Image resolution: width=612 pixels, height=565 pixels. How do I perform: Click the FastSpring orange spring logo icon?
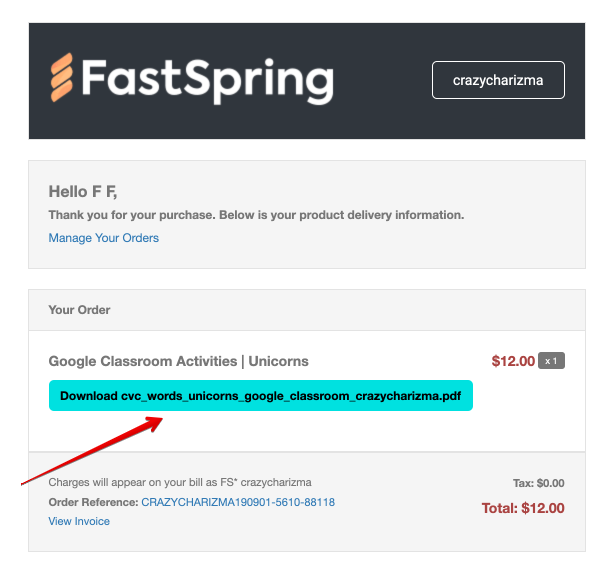coord(62,77)
